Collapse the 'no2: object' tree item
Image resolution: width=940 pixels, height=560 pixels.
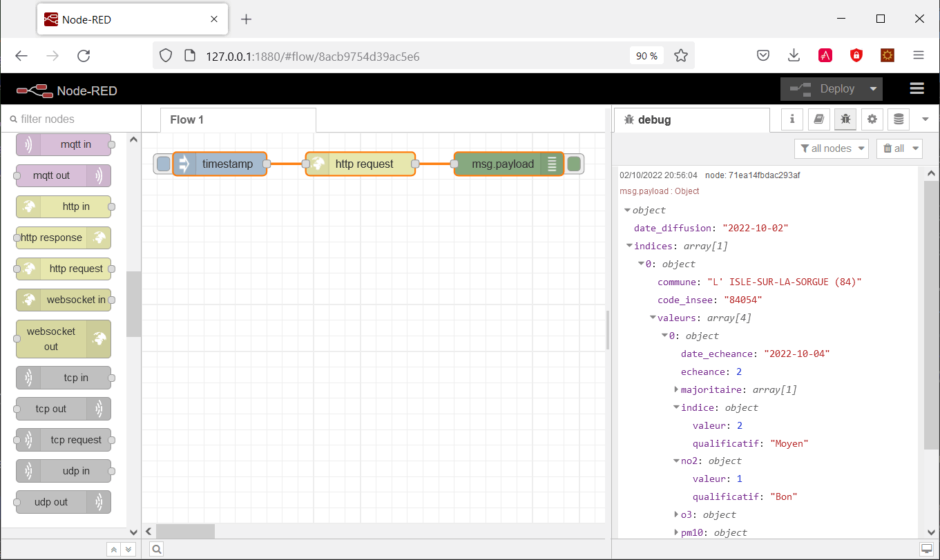click(x=676, y=461)
